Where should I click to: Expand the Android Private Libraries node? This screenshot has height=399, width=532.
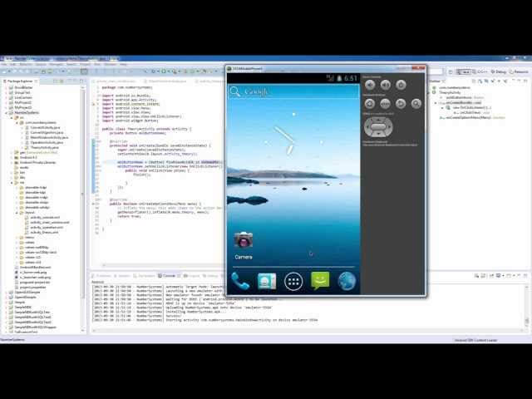pos(11,163)
